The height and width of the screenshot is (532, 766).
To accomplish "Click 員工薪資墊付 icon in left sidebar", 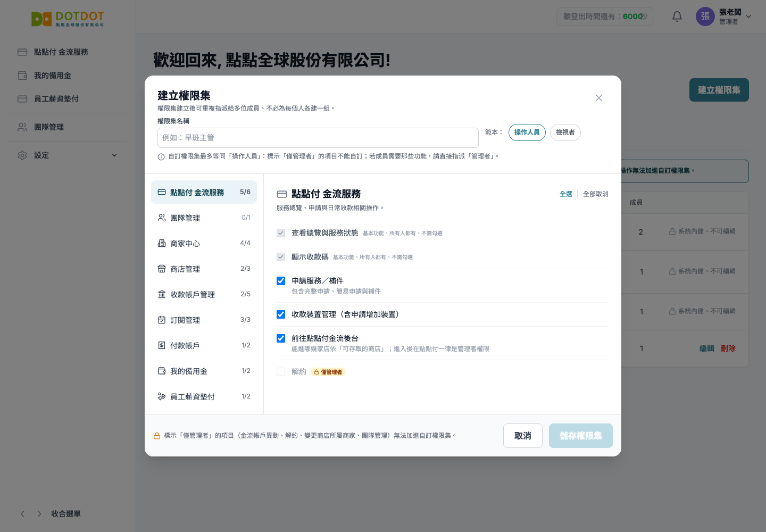I will 22,99.
